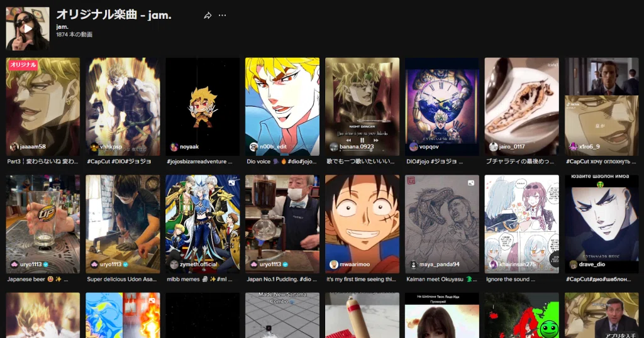
Task: Click banana.0923 profile avatar
Action: 333,146
